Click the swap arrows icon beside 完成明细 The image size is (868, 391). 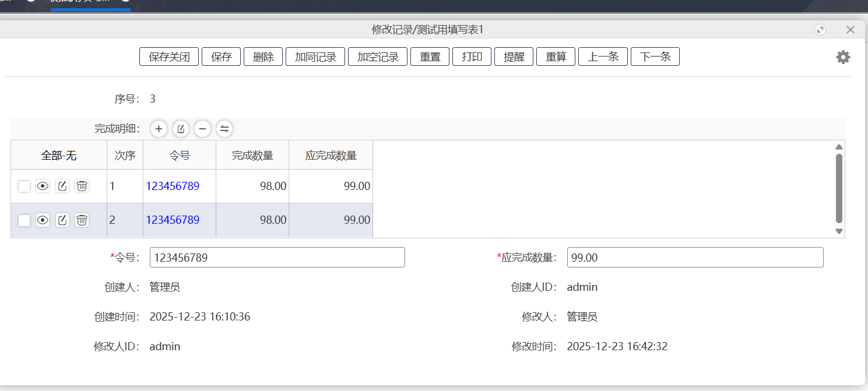point(224,129)
